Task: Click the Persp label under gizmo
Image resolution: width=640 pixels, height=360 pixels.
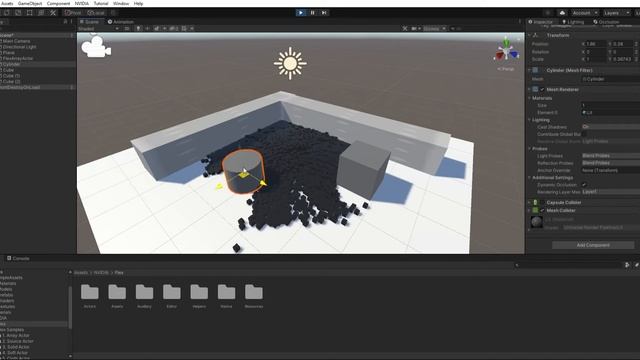Action: (506, 69)
